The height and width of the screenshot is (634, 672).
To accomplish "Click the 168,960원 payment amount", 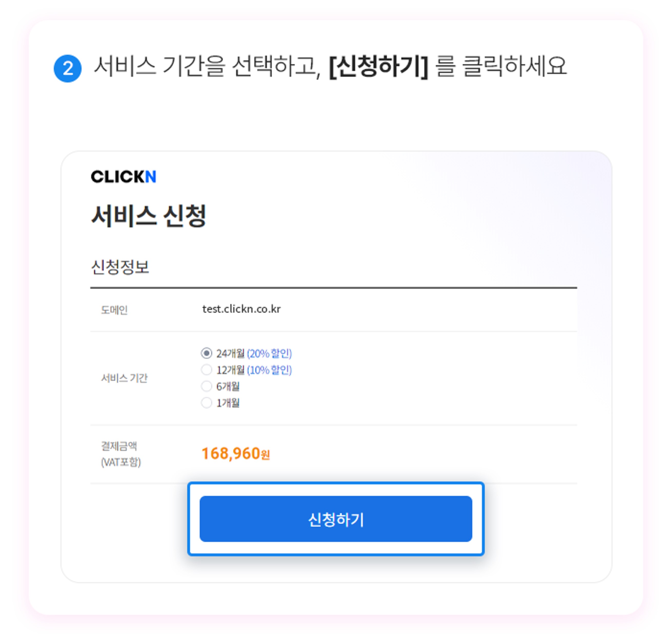I will (x=236, y=453).
